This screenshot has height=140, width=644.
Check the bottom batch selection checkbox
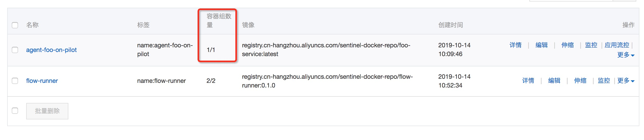point(15,111)
